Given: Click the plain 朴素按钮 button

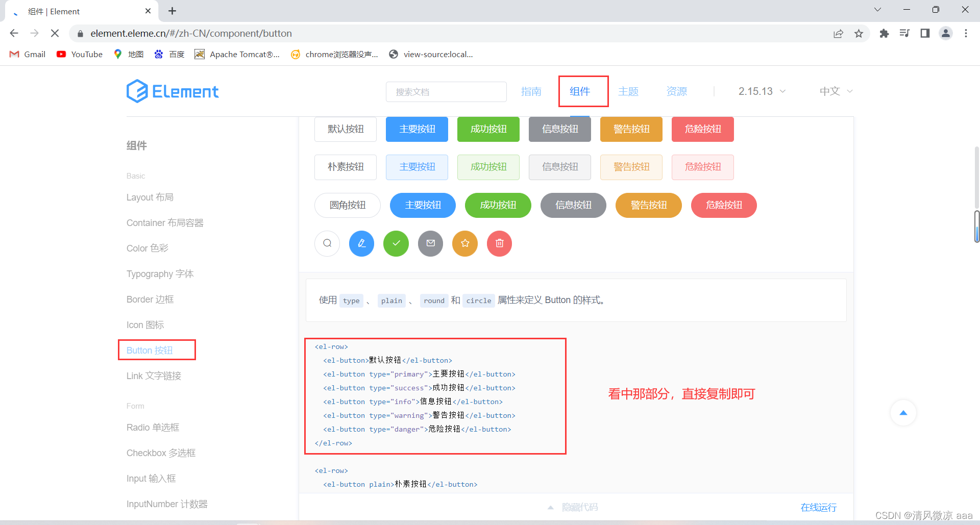Looking at the screenshot, I should [346, 167].
